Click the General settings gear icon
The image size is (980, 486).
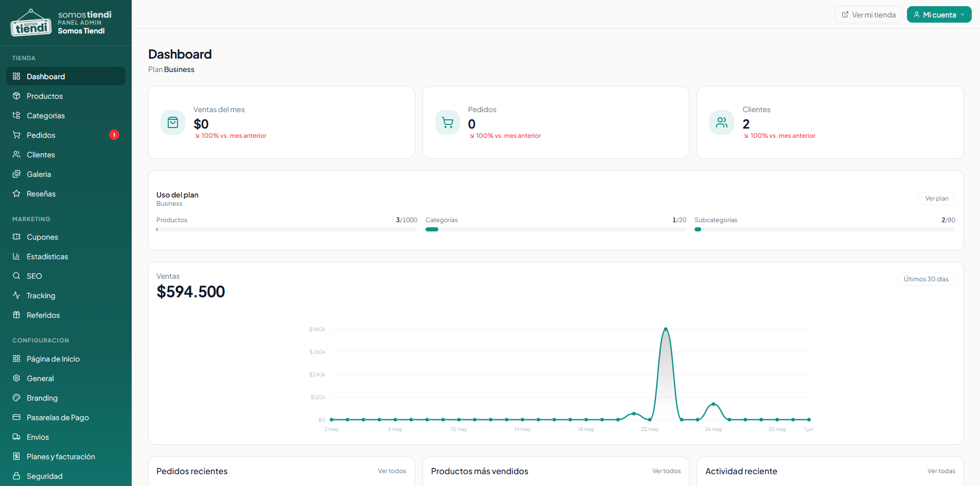click(x=16, y=378)
